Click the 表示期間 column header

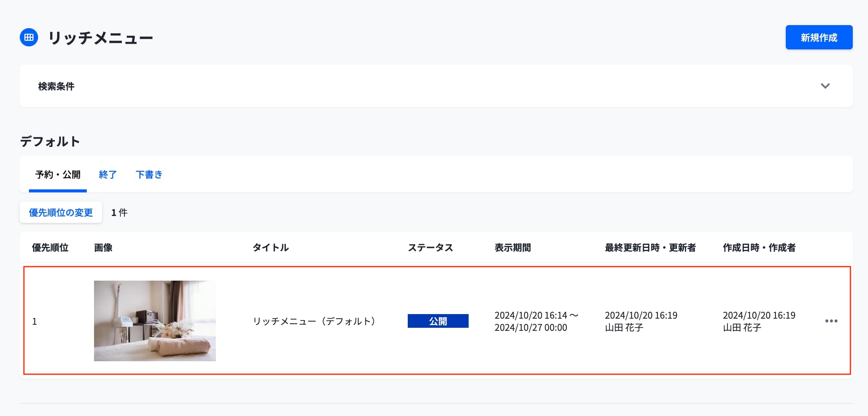coord(512,248)
